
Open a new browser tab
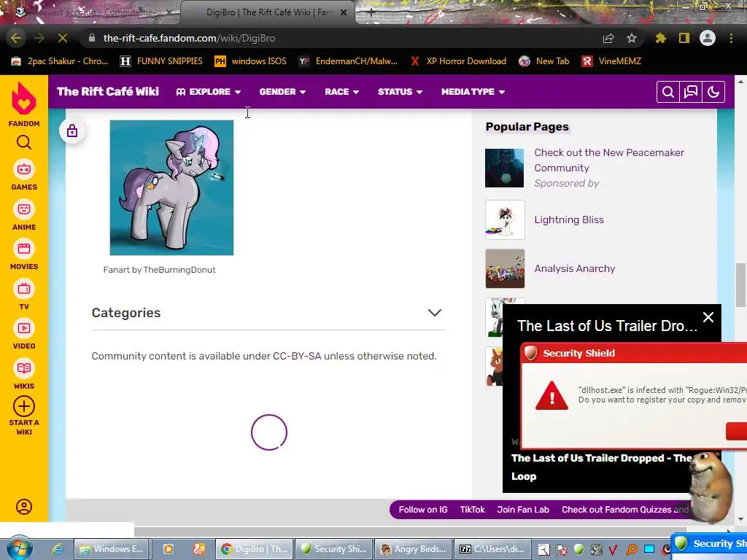click(371, 12)
